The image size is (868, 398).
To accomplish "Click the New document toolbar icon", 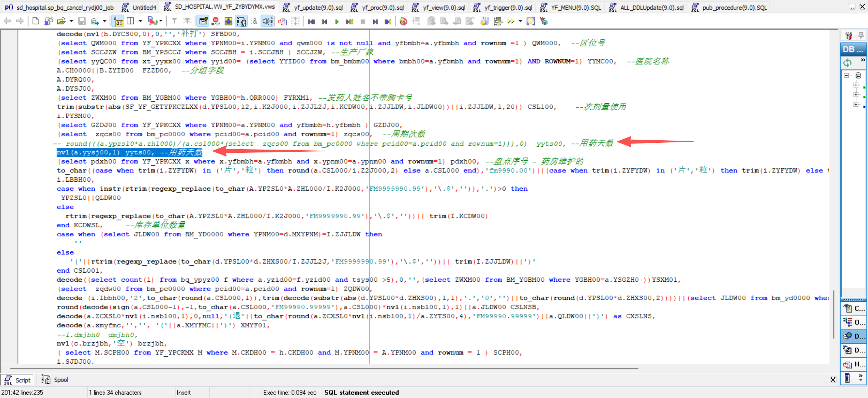I will pos(35,21).
